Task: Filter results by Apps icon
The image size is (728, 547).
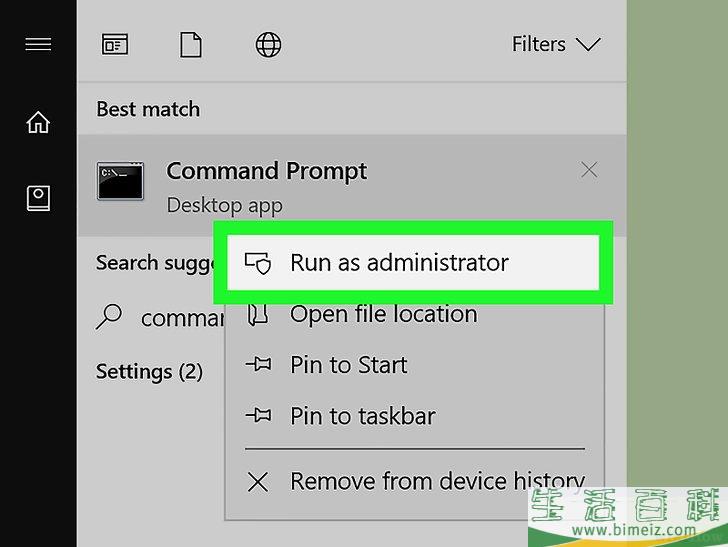Action: [115, 45]
